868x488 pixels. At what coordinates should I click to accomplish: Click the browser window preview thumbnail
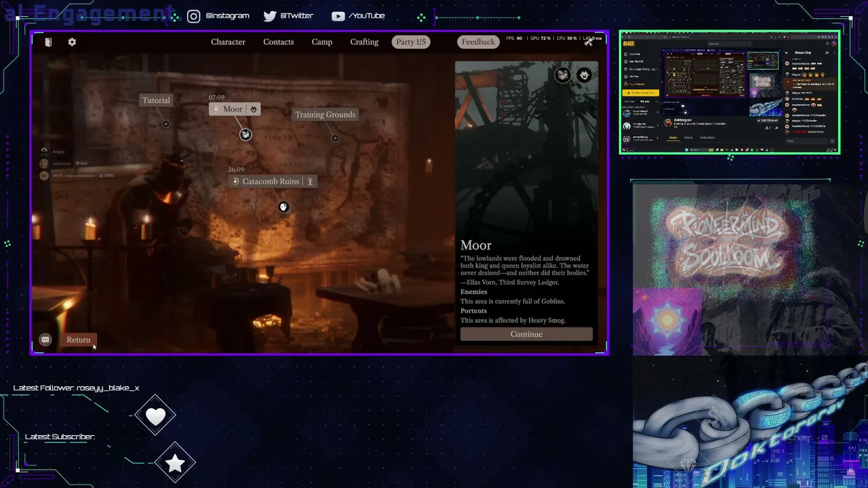pos(730,92)
